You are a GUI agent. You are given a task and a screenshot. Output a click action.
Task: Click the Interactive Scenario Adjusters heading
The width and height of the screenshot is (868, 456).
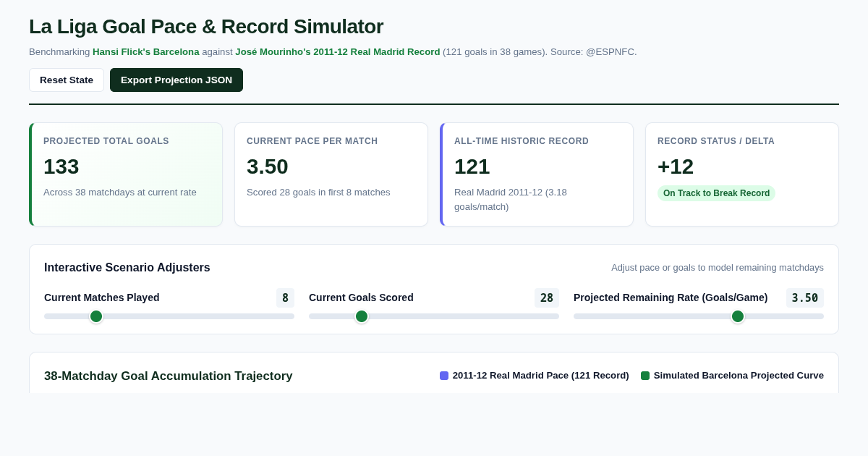(127, 268)
